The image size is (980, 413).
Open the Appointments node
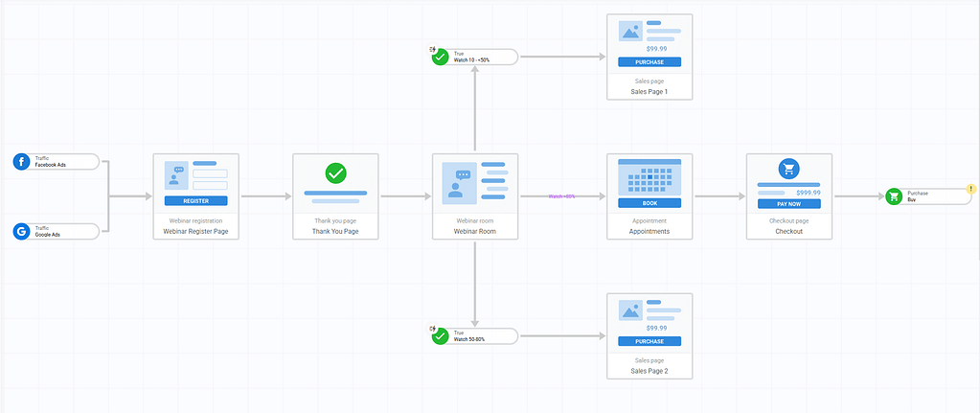click(x=650, y=196)
